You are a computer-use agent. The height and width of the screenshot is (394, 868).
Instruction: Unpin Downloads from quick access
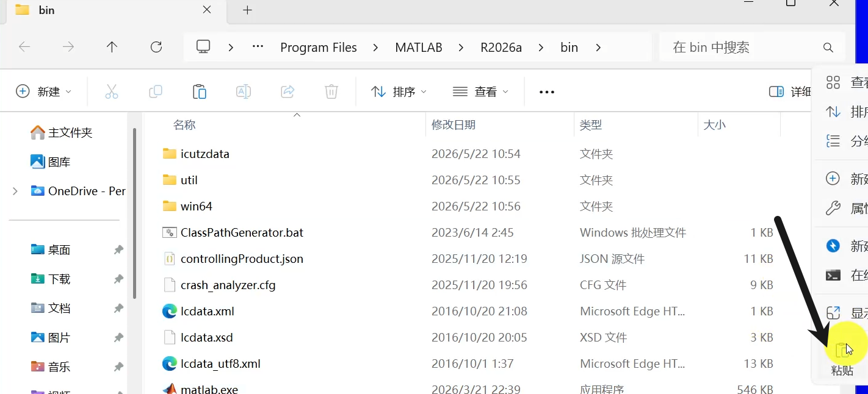pyautogui.click(x=118, y=279)
